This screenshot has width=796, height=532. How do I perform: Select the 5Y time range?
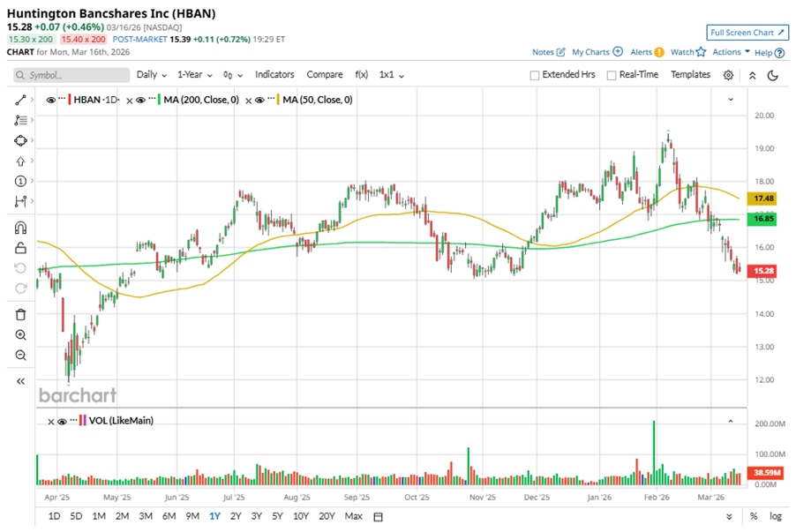[x=277, y=516]
